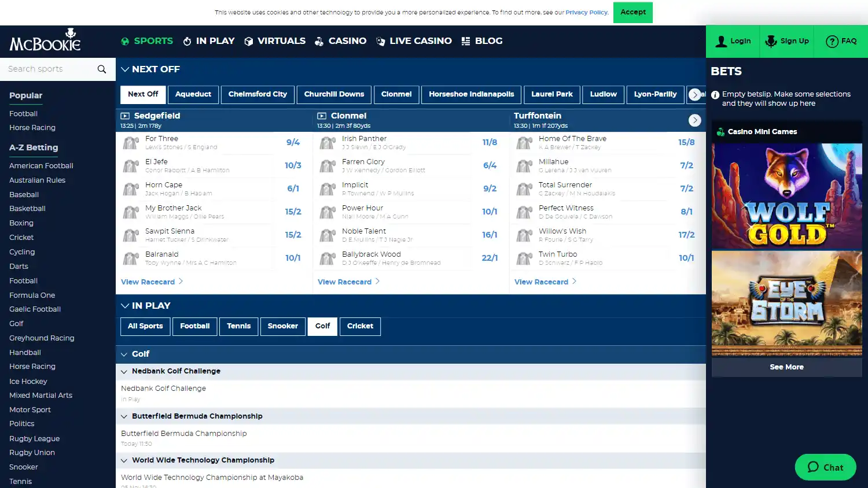Select Farren Glory odds 6/4
Viewport: 868px width, 488px height.
click(490, 166)
